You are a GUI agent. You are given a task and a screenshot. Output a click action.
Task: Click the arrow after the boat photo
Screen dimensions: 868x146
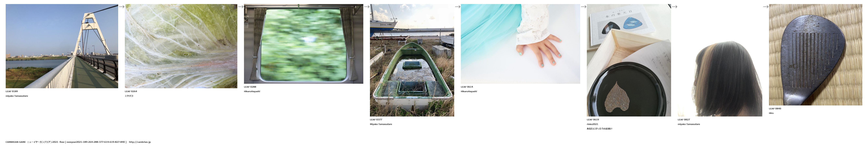click(458, 7)
